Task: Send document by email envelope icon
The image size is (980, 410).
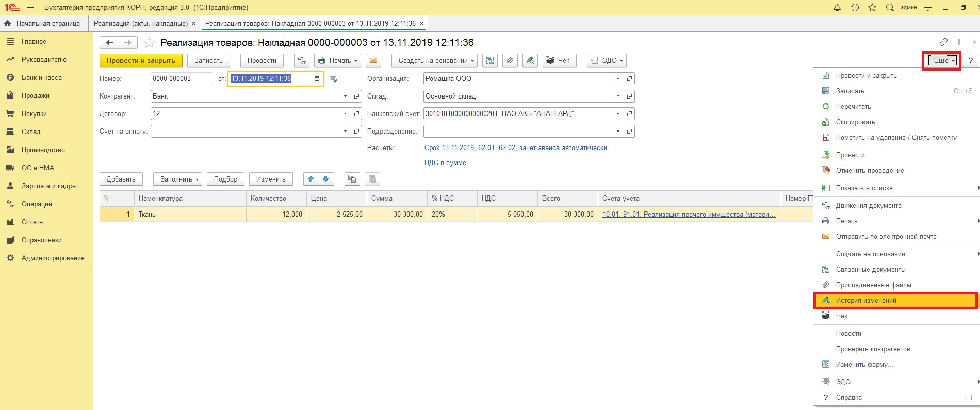Action: pos(373,60)
